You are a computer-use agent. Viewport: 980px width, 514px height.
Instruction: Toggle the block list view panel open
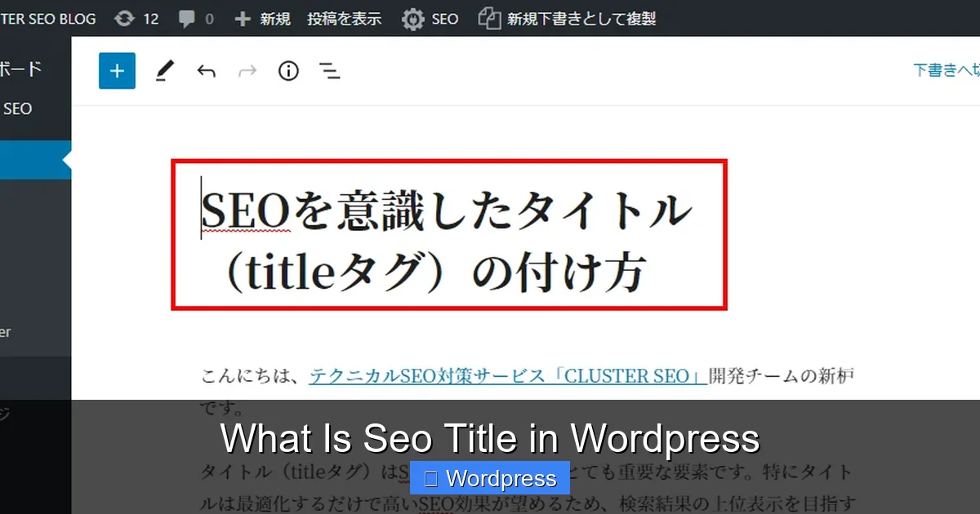tap(330, 72)
